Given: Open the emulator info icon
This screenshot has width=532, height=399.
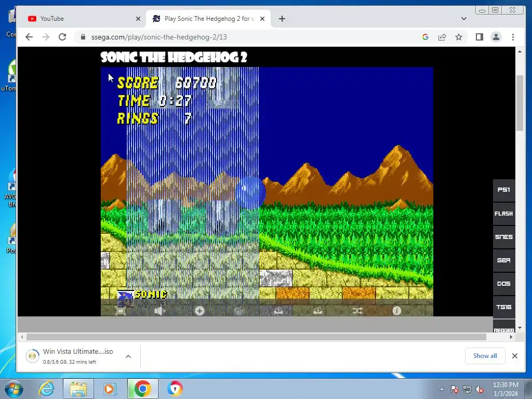Looking at the screenshot, I should click(x=396, y=311).
